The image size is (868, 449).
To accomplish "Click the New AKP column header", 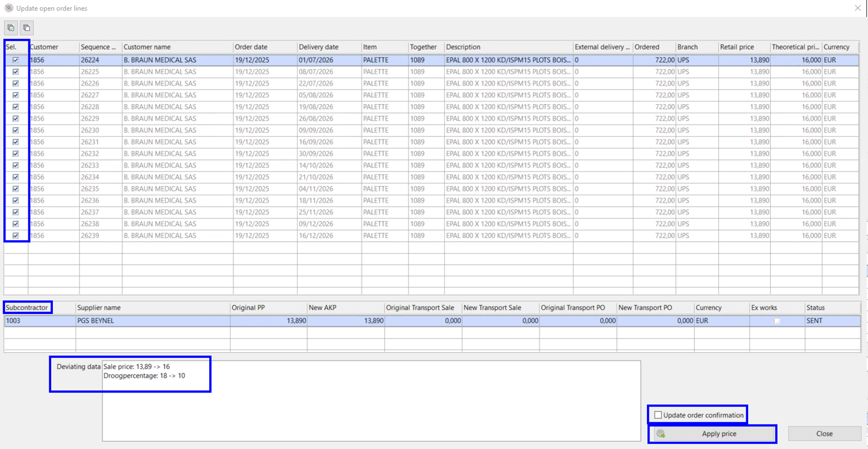I will pos(346,308).
